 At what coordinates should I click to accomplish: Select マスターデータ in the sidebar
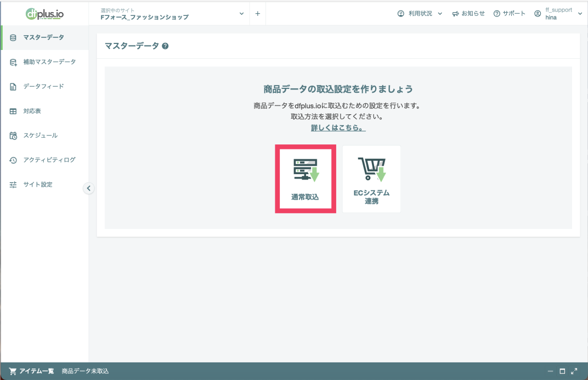coord(44,37)
